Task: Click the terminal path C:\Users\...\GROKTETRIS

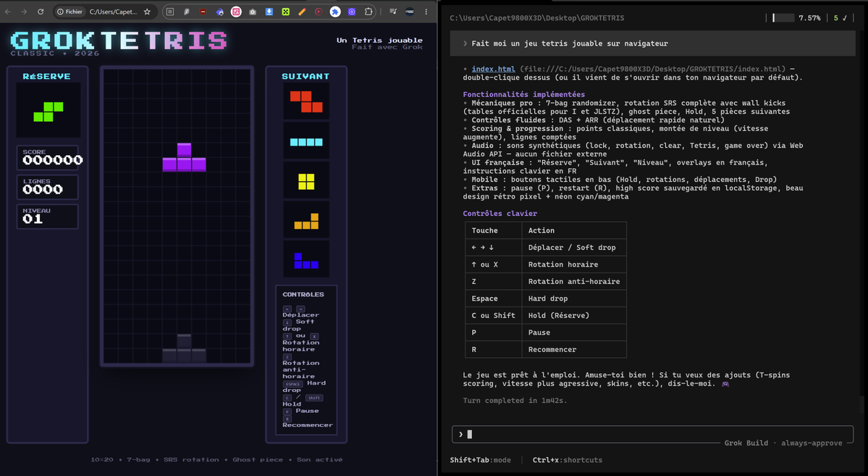Action: (x=537, y=17)
